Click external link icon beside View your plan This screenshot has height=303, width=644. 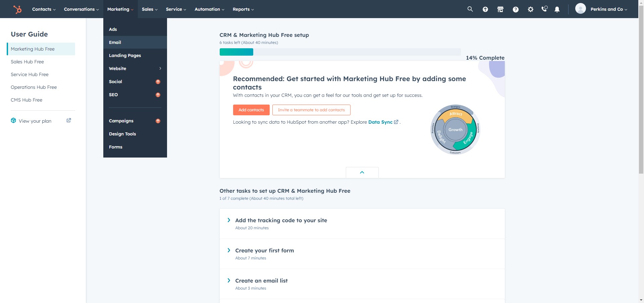coord(69,120)
